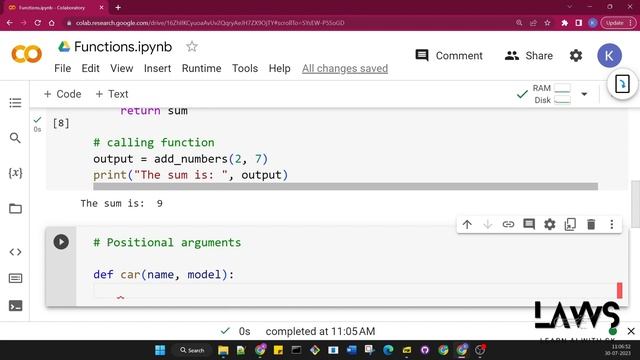Open more cell actions menu
The image size is (640, 360).
point(611,224)
